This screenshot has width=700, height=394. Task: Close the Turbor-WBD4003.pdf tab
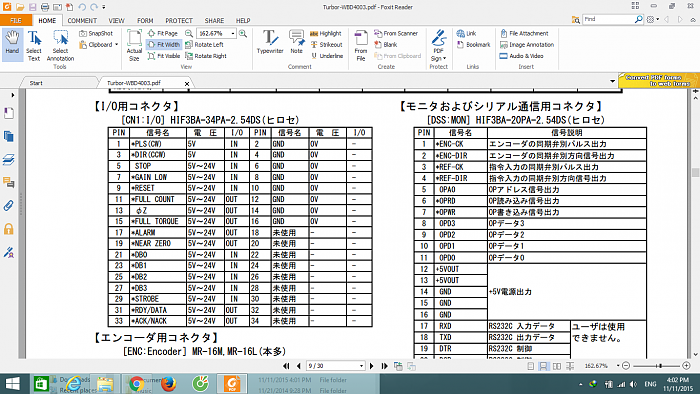coord(187,83)
